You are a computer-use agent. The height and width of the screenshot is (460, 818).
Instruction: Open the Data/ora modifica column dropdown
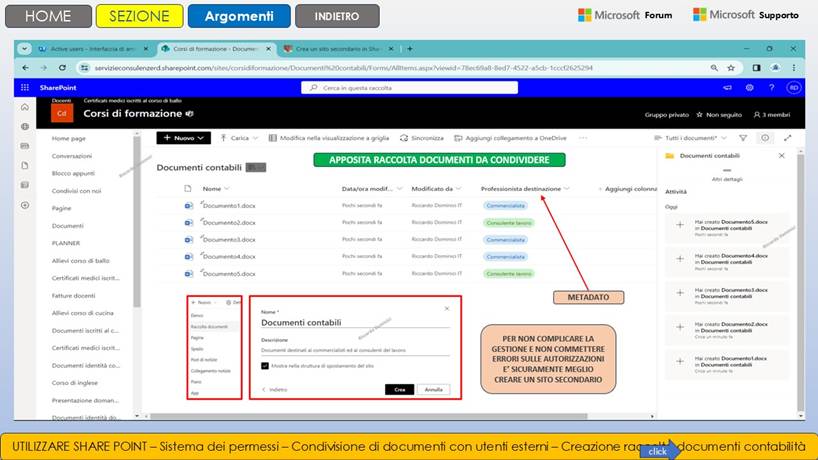point(371,188)
